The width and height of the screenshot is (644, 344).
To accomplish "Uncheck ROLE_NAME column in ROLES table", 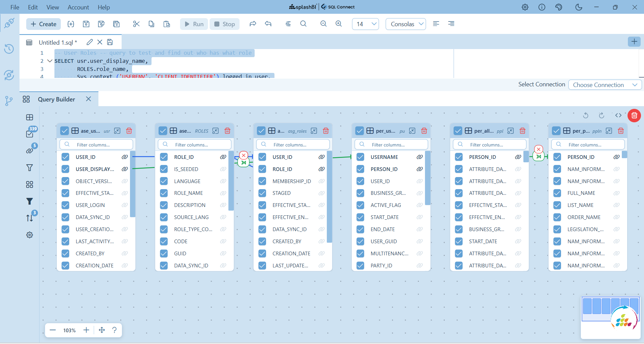I will point(164,193).
